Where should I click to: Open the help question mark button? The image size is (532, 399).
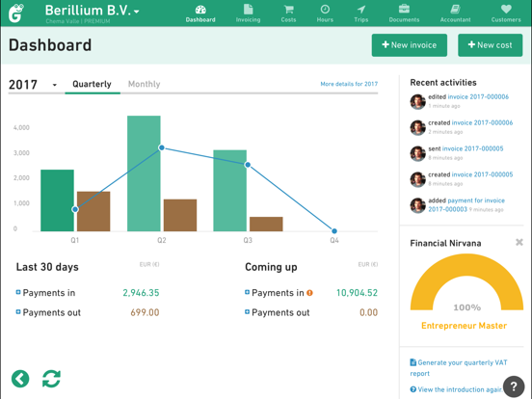[x=514, y=386]
